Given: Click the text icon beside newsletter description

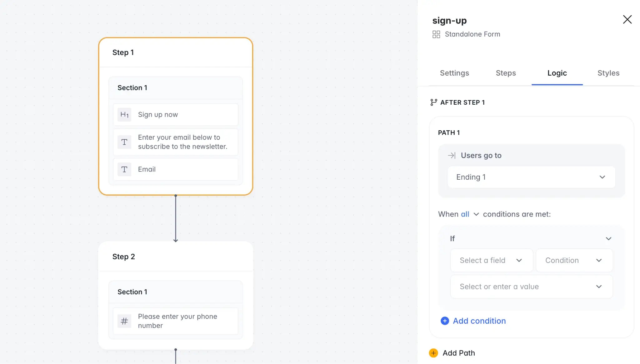Looking at the screenshot, I should point(124,142).
